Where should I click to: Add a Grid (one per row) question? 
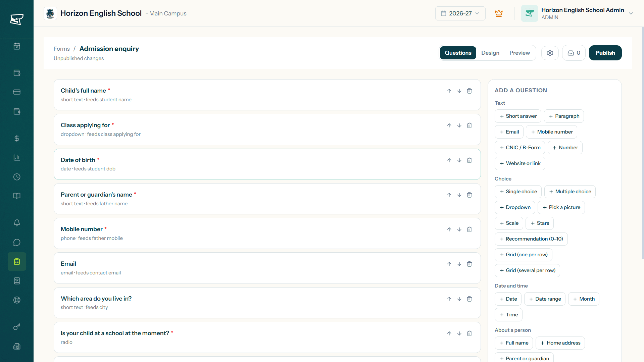point(524,255)
